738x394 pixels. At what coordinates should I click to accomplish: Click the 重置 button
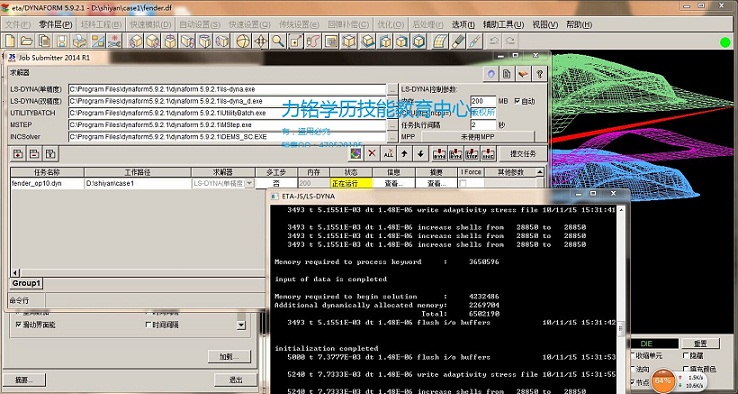[x=700, y=344]
